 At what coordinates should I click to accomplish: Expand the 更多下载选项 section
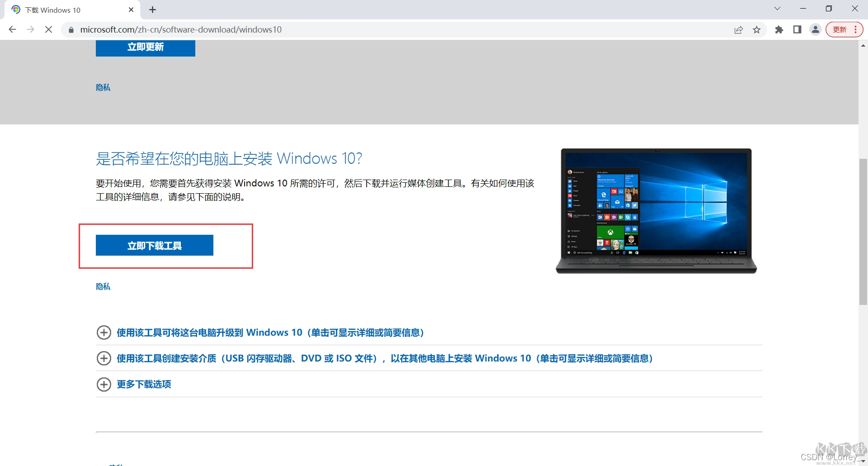pos(143,384)
